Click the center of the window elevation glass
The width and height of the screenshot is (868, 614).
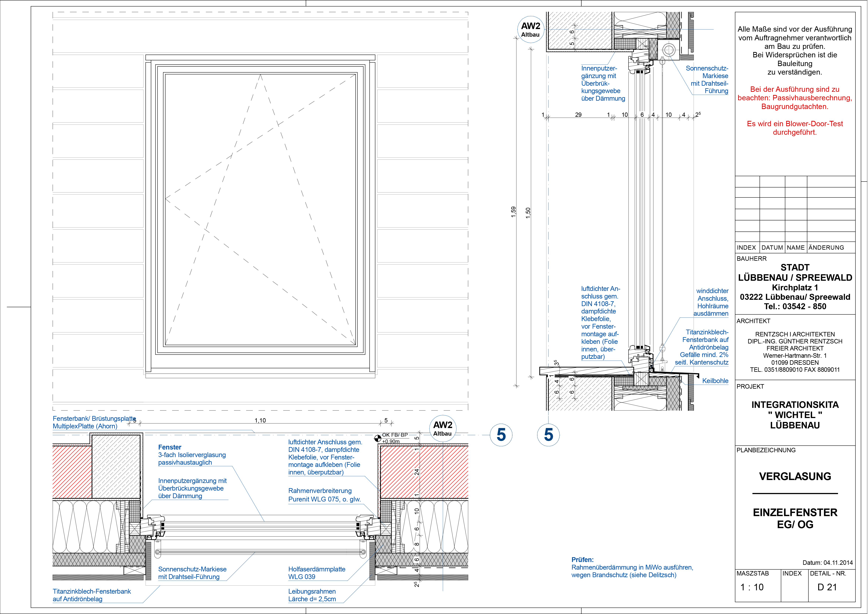click(260, 210)
